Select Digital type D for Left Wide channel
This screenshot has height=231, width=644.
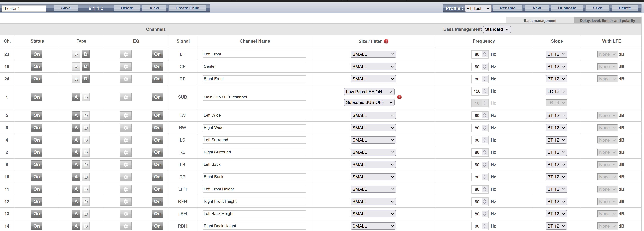[x=86, y=115]
